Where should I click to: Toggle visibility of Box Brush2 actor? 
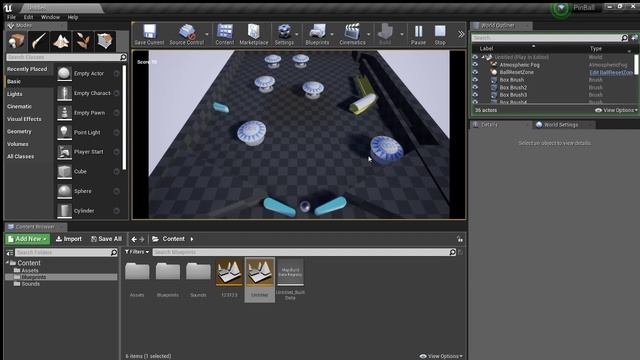click(475, 87)
